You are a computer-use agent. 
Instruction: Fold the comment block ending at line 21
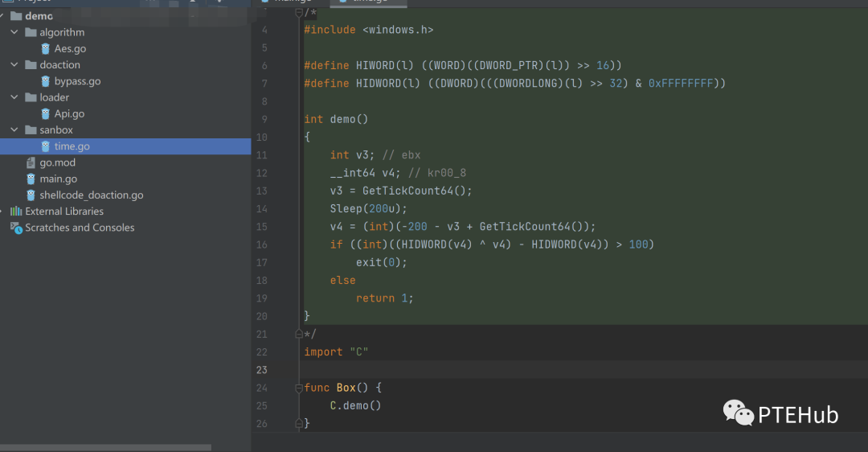coord(299,334)
